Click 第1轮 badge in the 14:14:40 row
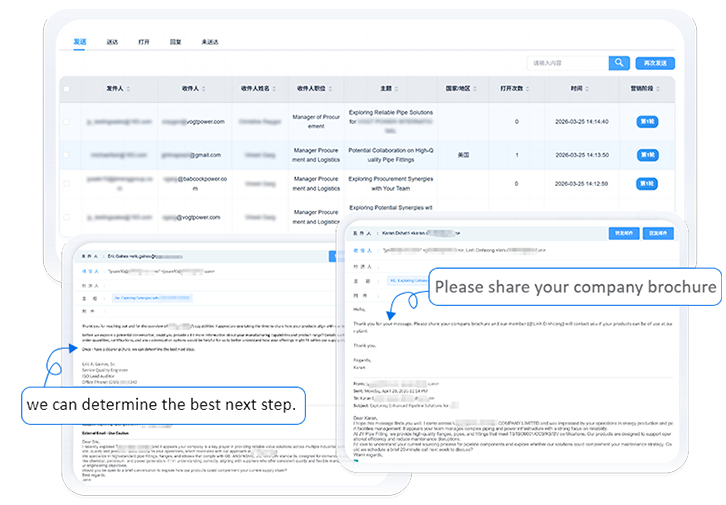Viewport: 726px width, 505px height. click(x=647, y=122)
